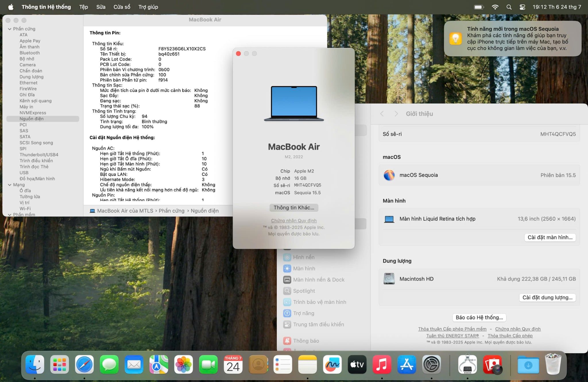Click the MacBook Air laptop image
Image resolution: width=588 pixels, height=382 pixels.
[294, 103]
